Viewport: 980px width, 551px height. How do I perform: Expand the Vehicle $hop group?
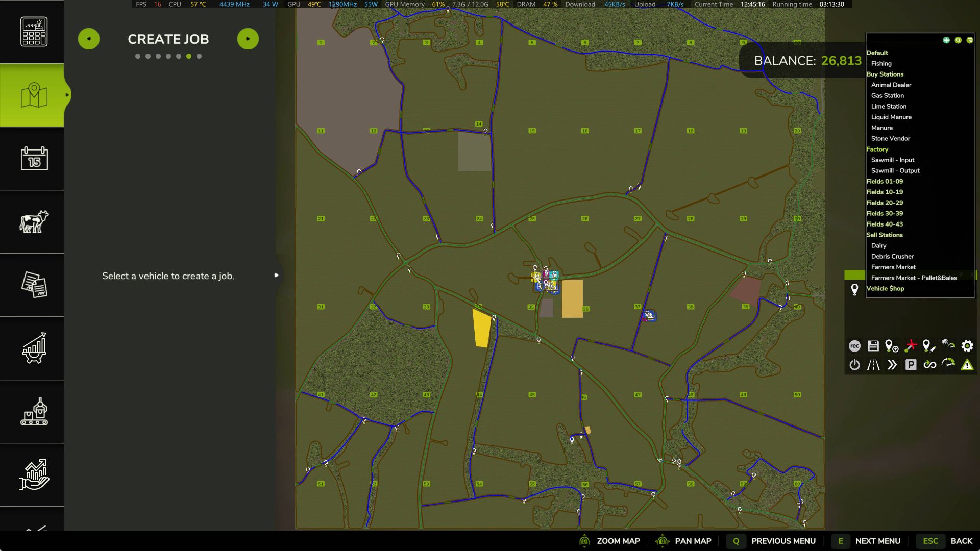coord(885,288)
